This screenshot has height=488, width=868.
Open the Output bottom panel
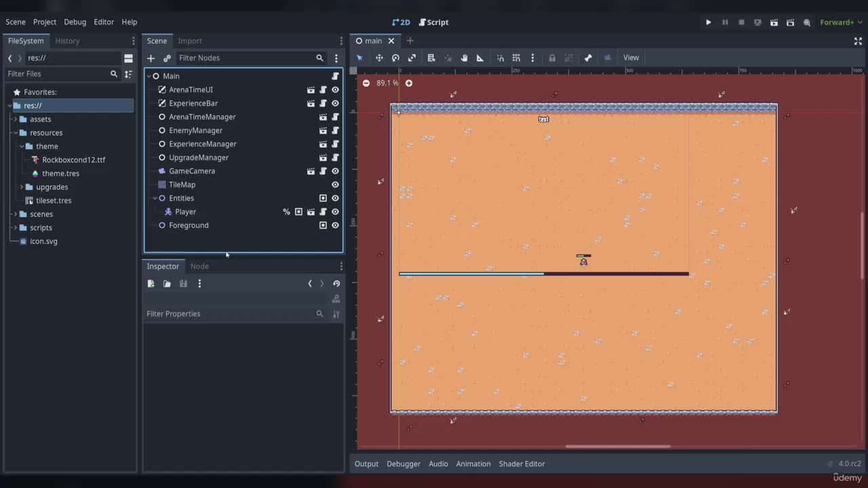click(x=366, y=464)
